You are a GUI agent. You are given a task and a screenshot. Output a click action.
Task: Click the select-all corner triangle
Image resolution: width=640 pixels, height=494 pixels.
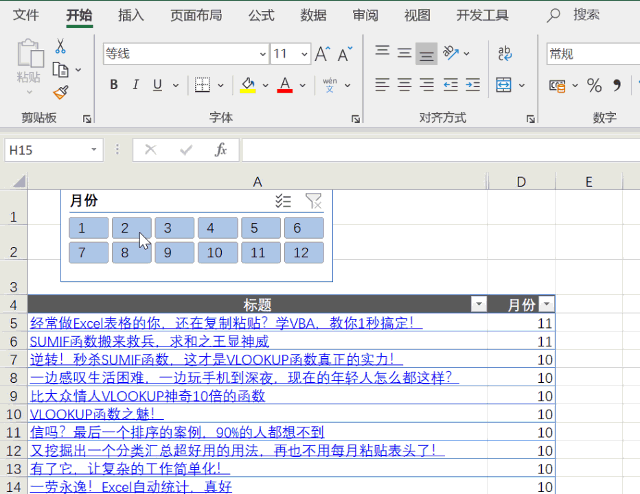pyautogui.click(x=19, y=181)
